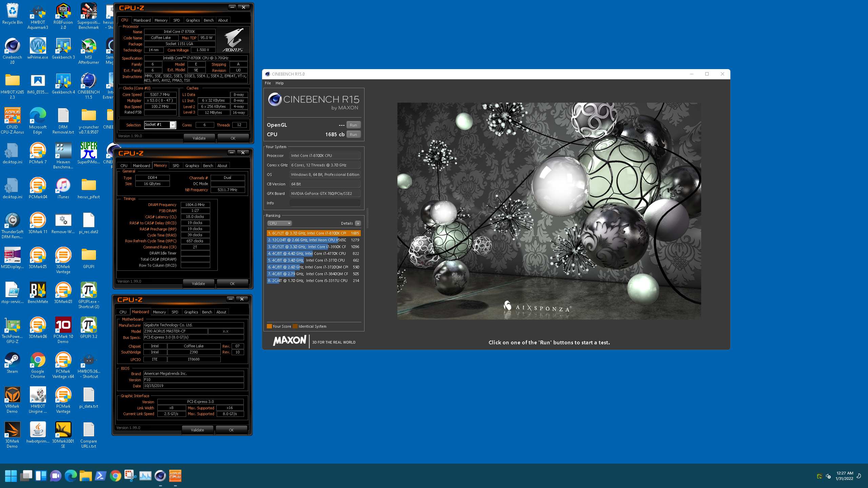
Task: Select ranking row Intel Core i7-4770K
Action: point(313,253)
